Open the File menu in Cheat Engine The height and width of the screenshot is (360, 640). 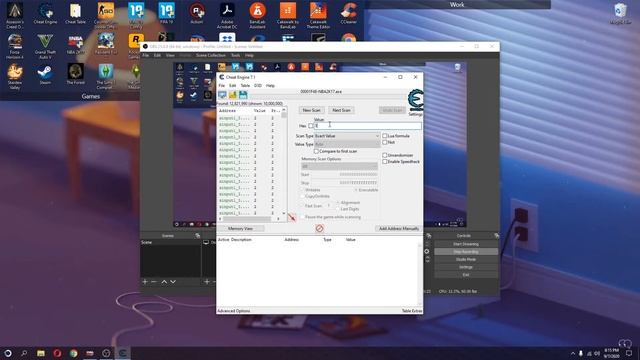222,86
